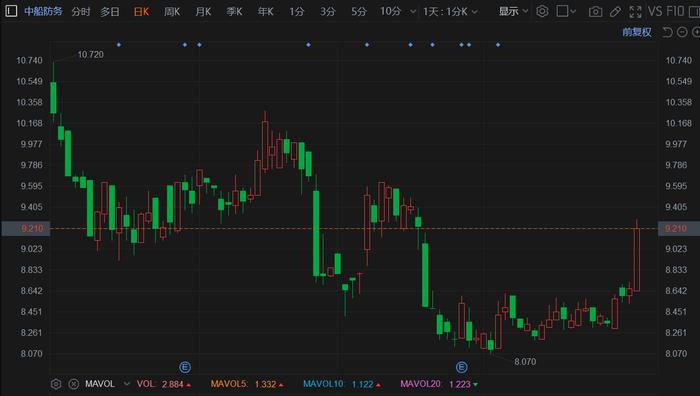The image size is (700, 396).
Task: Zoom out chart with minus circle icon
Action: tap(682, 32)
